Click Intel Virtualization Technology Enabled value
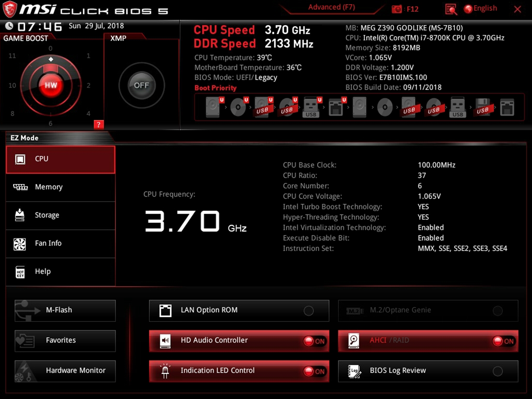Image resolution: width=532 pixels, height=399 pixels. 431,228
